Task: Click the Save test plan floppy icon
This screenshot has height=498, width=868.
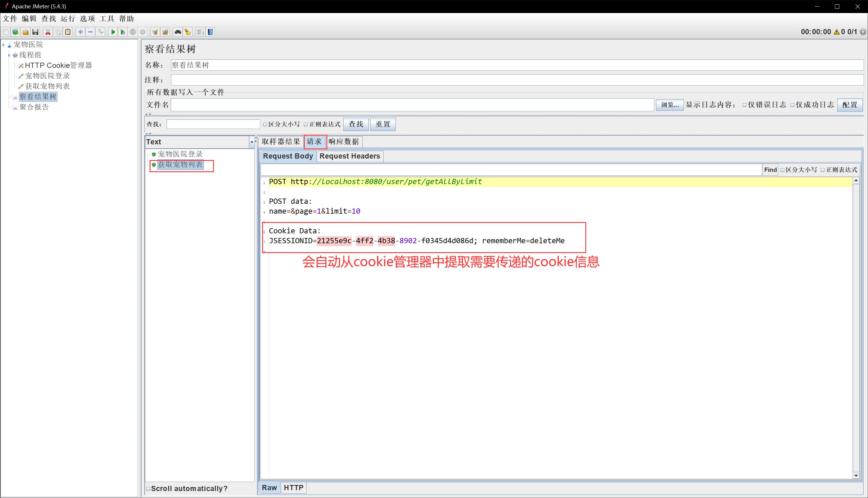Action: 35,32
